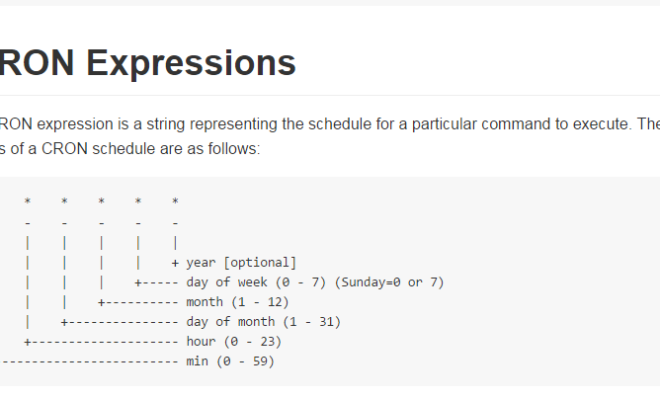Screen dimensions: 660x400
Task: Click the plus sign starting the month line
Action: coord(101,303)
